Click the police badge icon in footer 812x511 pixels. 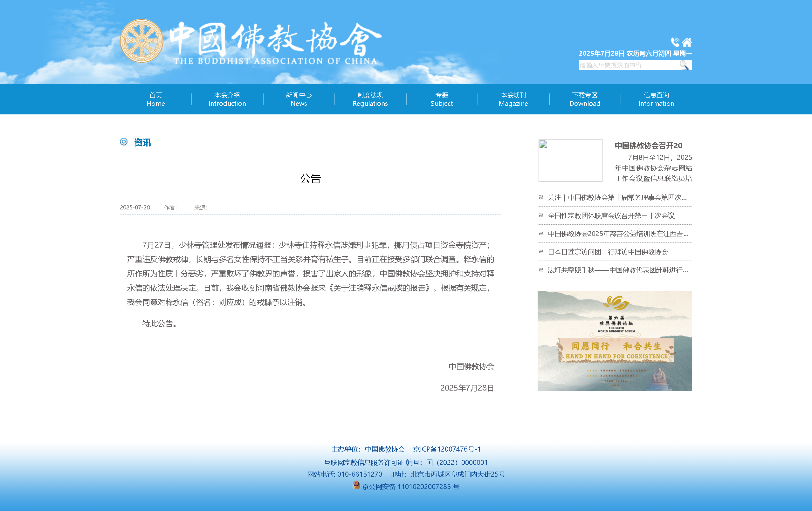pos(356,485)
